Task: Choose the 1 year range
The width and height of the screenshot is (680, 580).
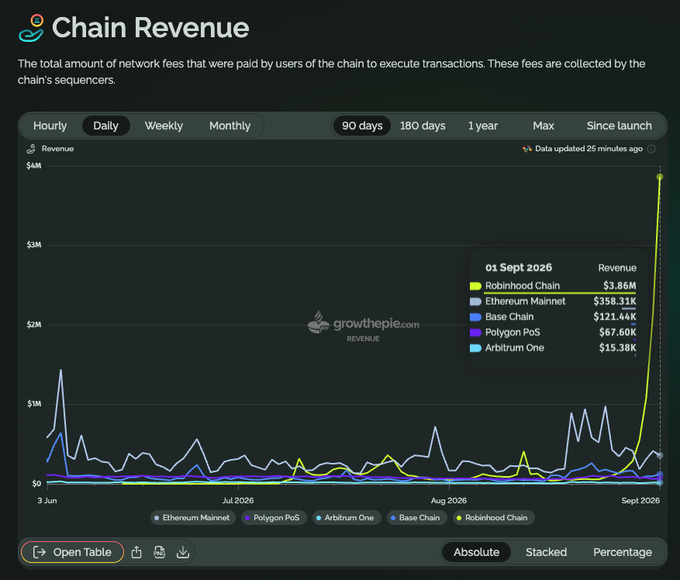Action: [483, 126]
